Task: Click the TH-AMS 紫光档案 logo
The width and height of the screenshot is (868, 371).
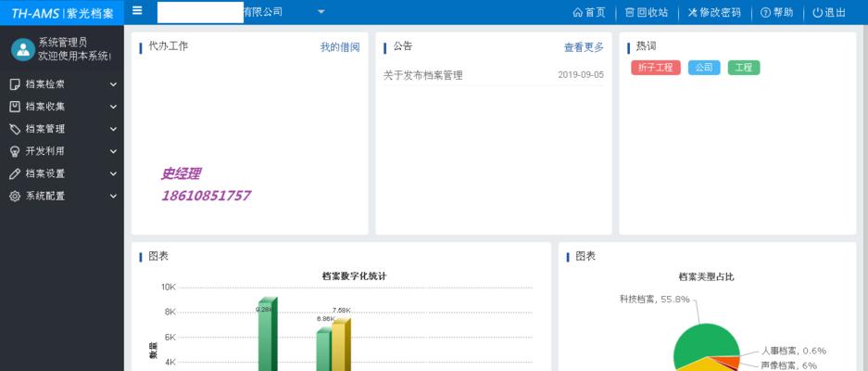Action: 62,13
